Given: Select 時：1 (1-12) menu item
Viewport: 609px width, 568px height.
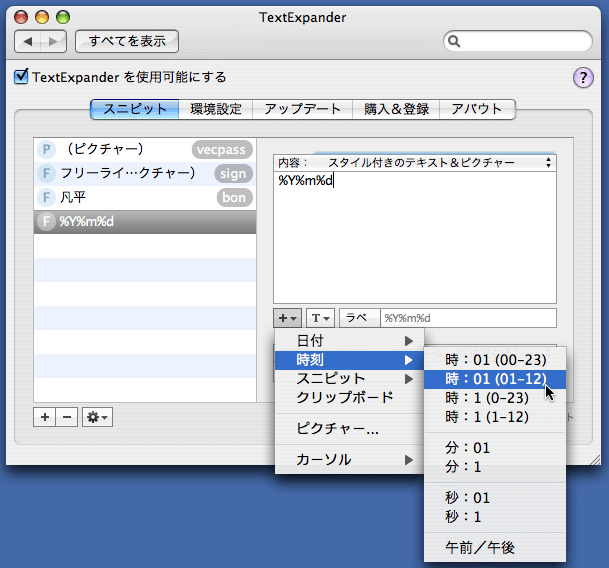Looking at the screenshot, I should [x=495, y=417].
